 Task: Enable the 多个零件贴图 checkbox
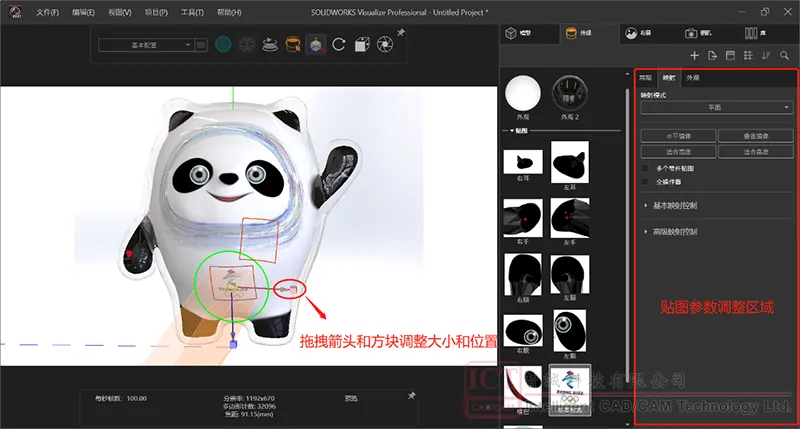pyautogui.click(x=645, y=168)
